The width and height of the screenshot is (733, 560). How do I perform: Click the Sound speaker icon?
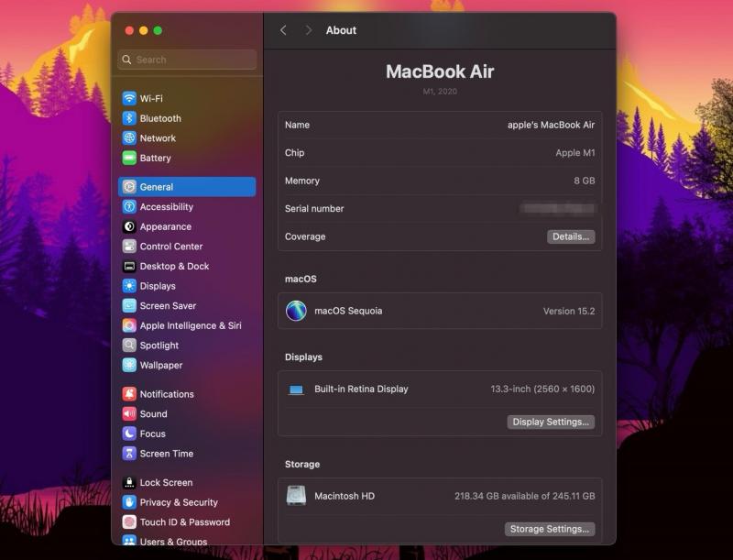click(x=129, y=413)
